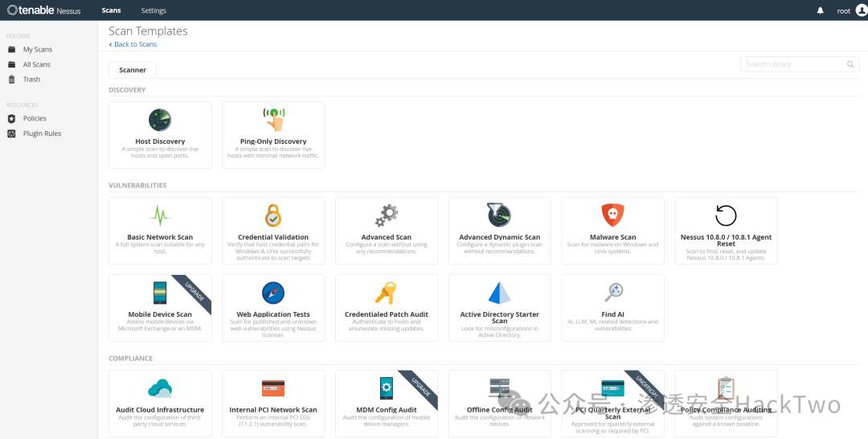Click the All Scans folder icon

click(11, 64)
